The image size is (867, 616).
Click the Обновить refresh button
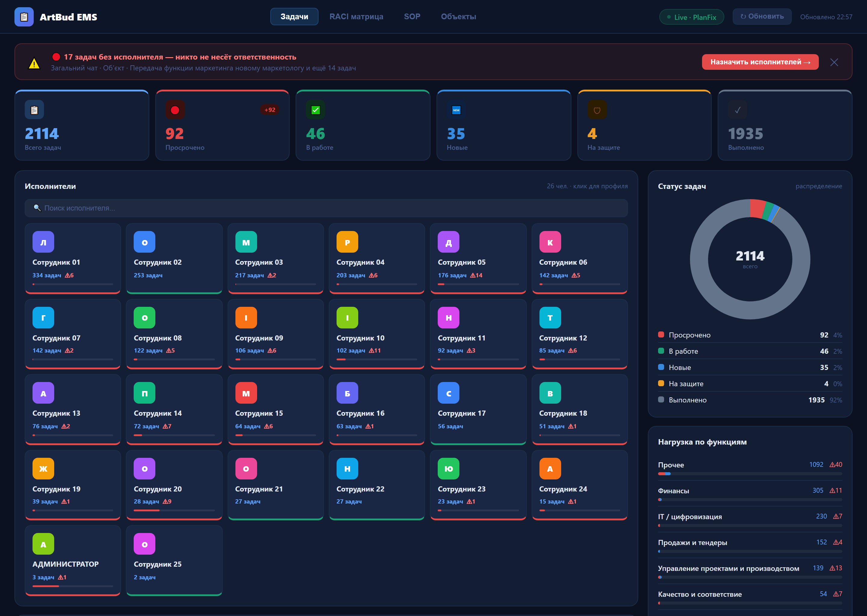point(762,16)
